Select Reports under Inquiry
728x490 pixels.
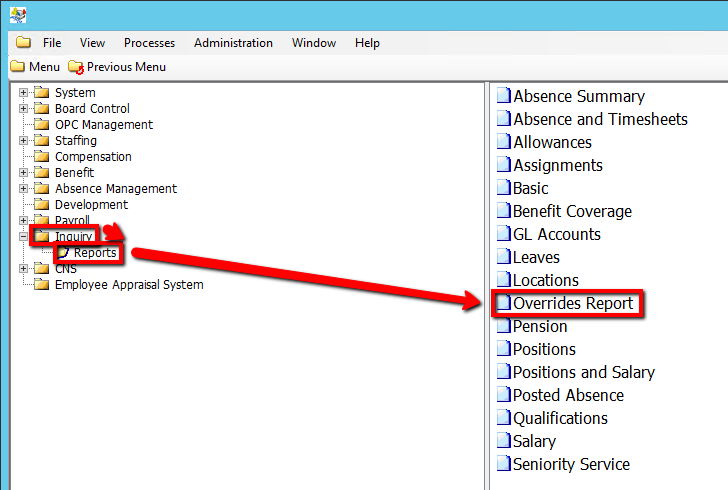click(x=94, y=253)
